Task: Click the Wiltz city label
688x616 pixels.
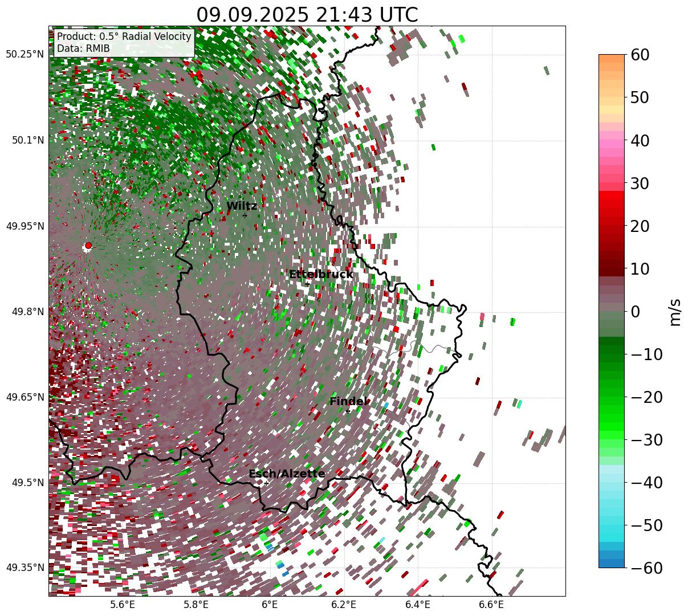Action: (x=242, y=206)
